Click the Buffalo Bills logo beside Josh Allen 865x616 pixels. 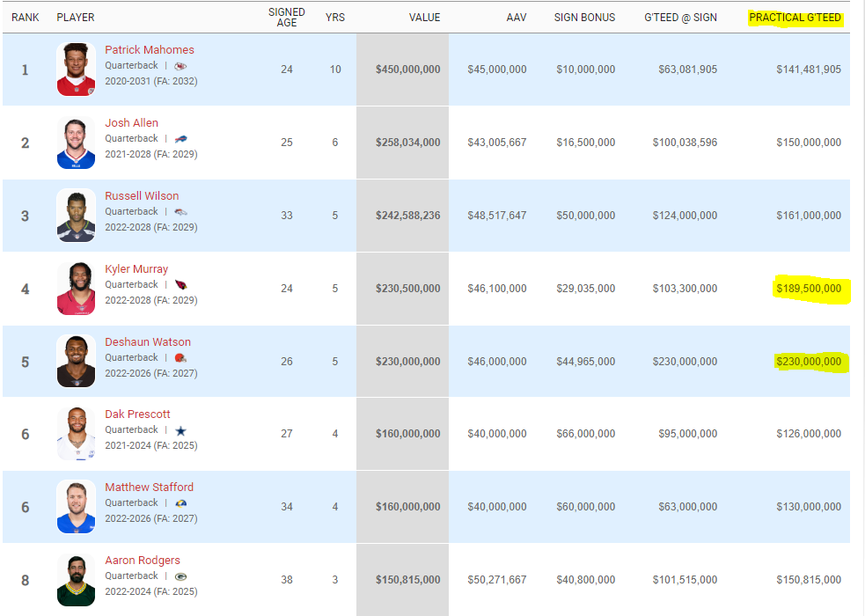click(180, 139)
